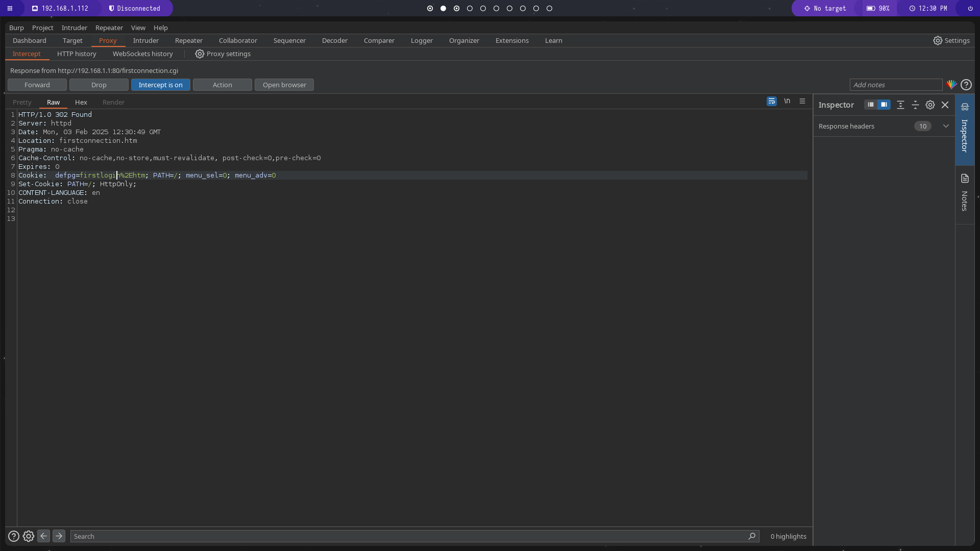Click the Disconnected VPN status indicator
Image resolution: width=980 pixels, height=551 pixels.
pyautogui.click(x=135, y=8)
